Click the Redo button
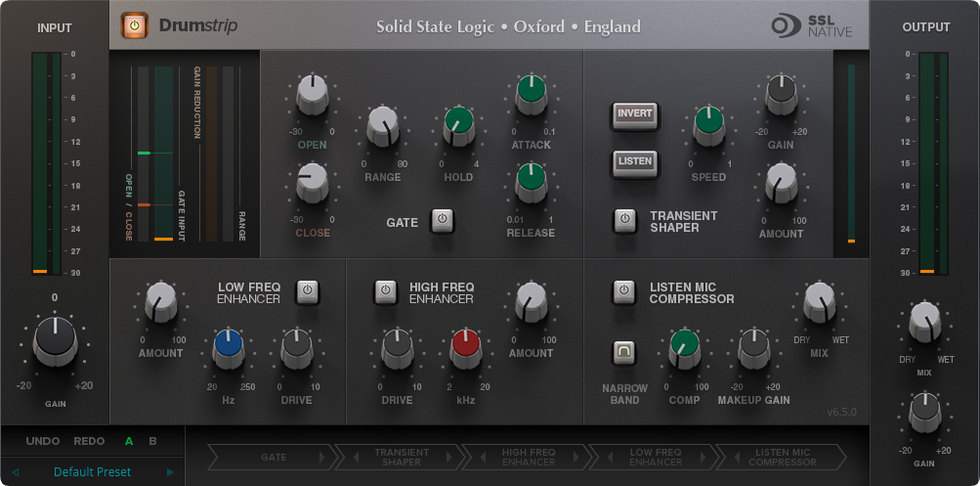This screenshot has width=980, height=486. tap(89, 441)
